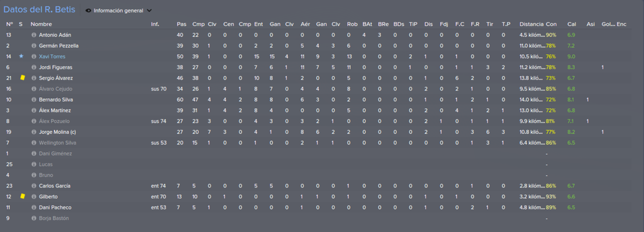Click Bernardo Silva's 8.1 rating

pyautogui.click(x=571, y=100)
